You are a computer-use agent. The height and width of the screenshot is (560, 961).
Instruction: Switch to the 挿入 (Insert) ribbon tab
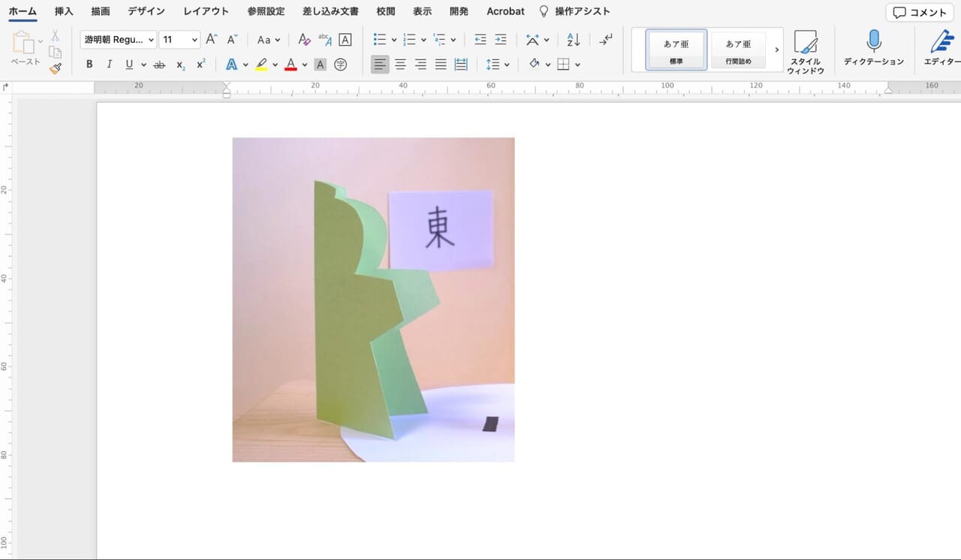pos(63,11)
